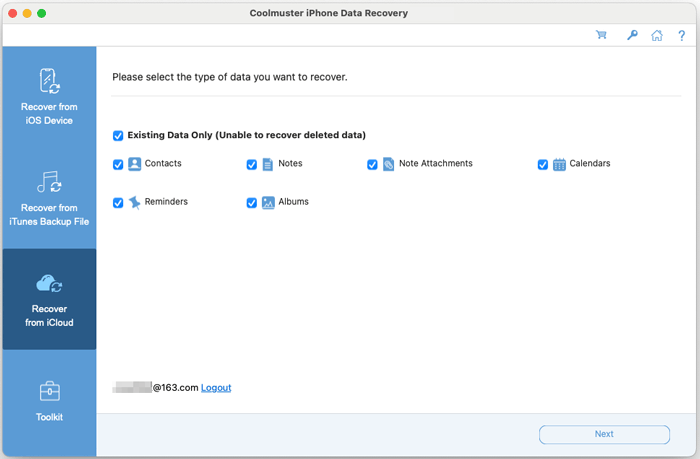
Task: Click the key registration icon
Action: pos(632,35)
